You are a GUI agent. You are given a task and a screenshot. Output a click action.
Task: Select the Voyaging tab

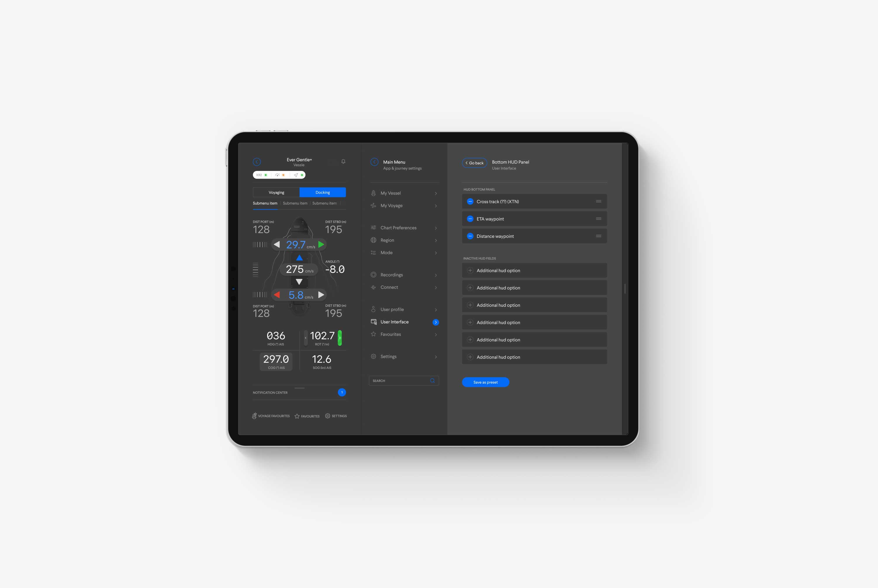tap(276, 192)
